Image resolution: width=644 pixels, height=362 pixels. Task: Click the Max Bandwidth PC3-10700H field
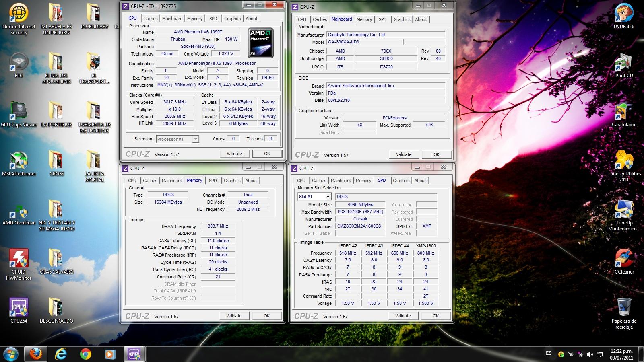[x=360, y=212]
